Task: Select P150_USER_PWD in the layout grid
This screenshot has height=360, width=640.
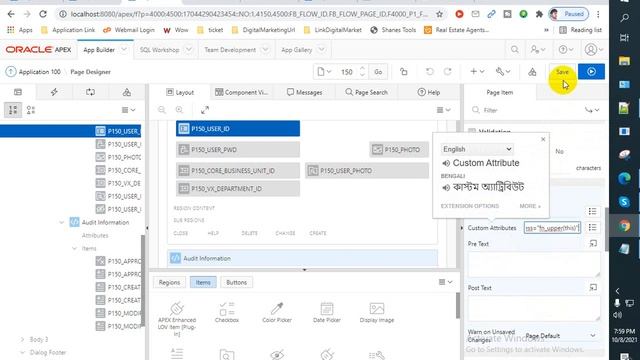Action: click(x=238, y=149)
